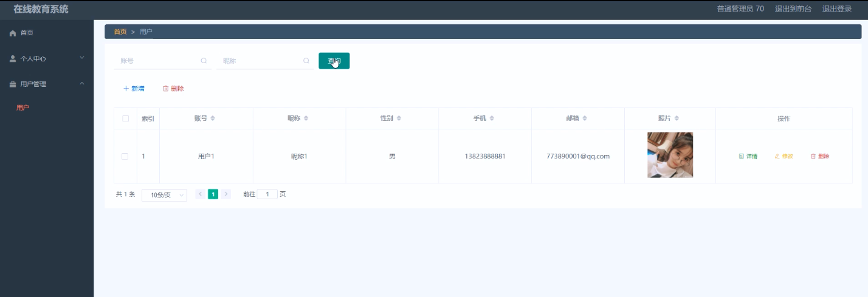The image size is (868, 297).
Task: Click the 13823888881 phone cell
Action: click(485, 156)
